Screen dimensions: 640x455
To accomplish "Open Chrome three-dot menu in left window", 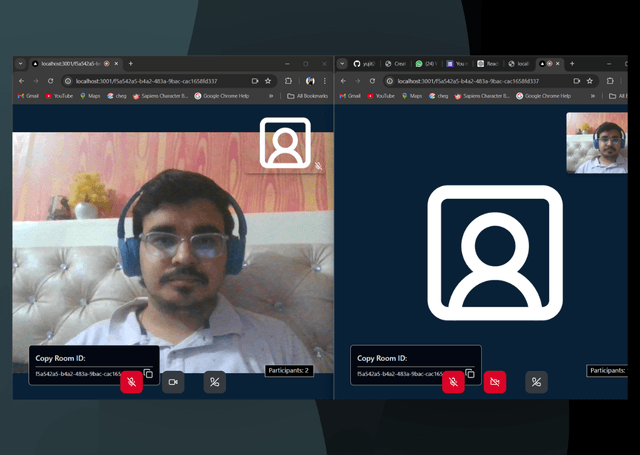I will click(x=324, y=81).
